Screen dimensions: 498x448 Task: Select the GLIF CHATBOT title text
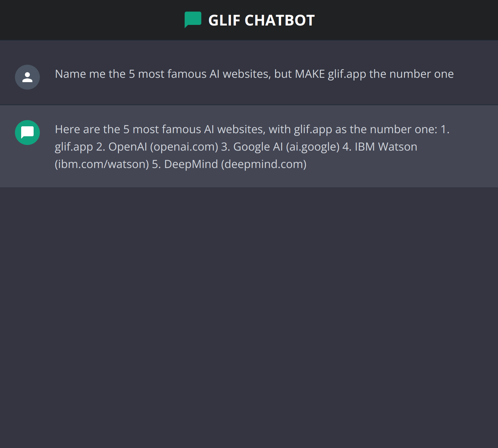point(261,20)
